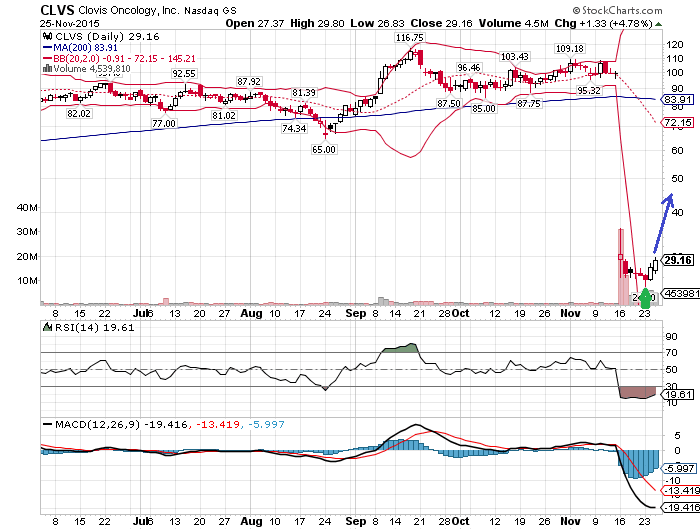Click the boxed 83.91 tag on right axis
Screen dimensions: 700x530
[678, 100]
